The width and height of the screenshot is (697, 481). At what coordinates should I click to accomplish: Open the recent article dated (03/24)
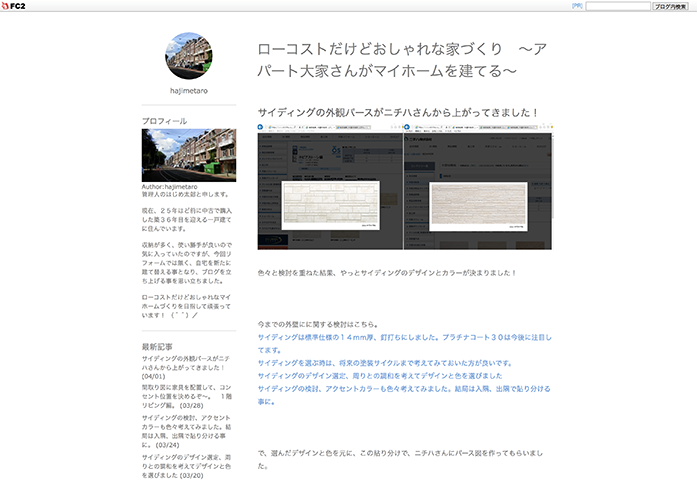pyautogui.click(x=186, y=431)
